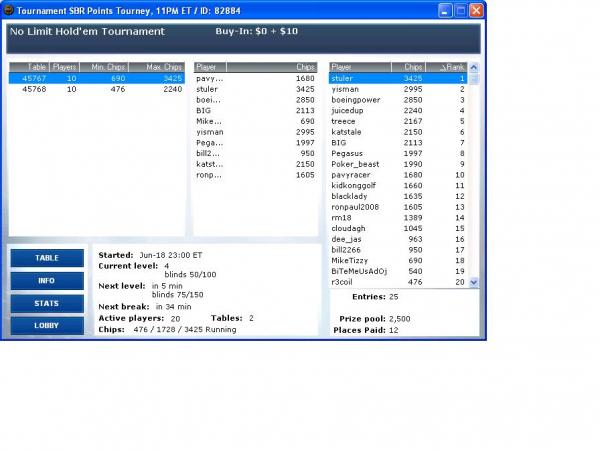600x450 pixels.
Task: Select table 45768 row
Action: [x=97, y=89]
